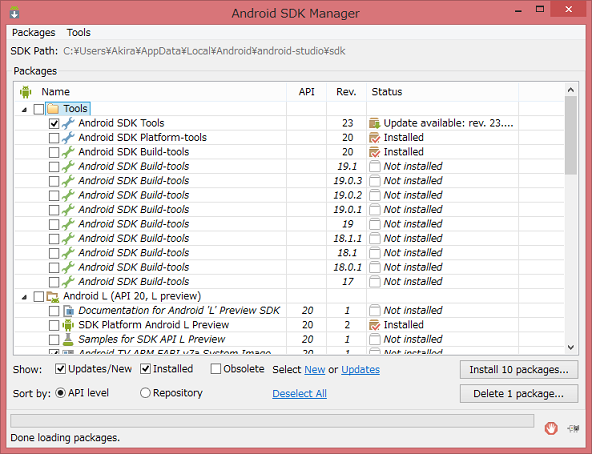Click the Name column header
This screenshot has height=454, width=592.
(151, 92)
